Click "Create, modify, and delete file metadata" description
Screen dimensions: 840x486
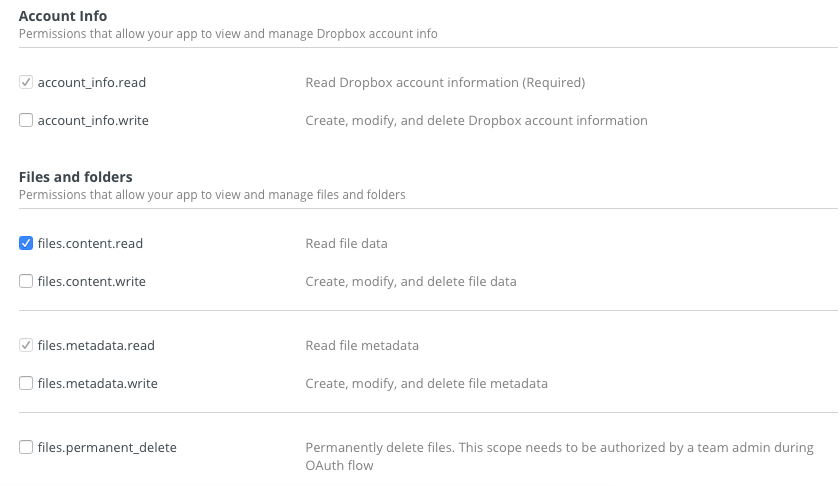426,383
